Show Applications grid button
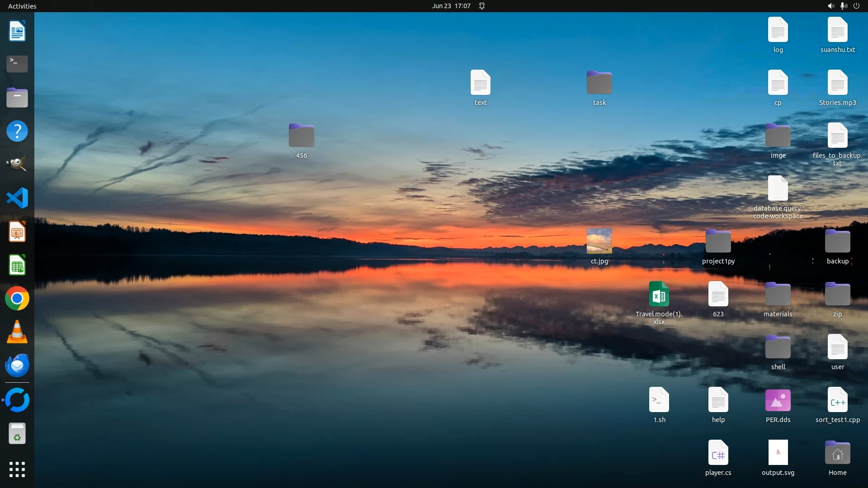 pos(17,469)
